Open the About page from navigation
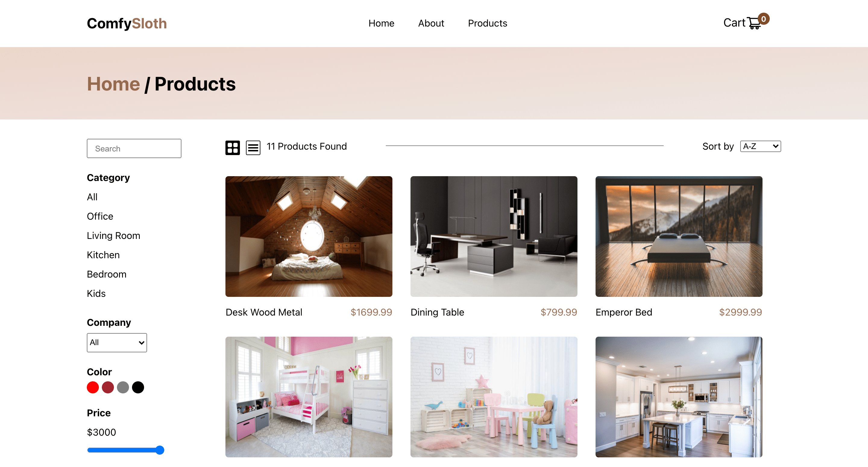868x467 pixels. coord(431,23)
